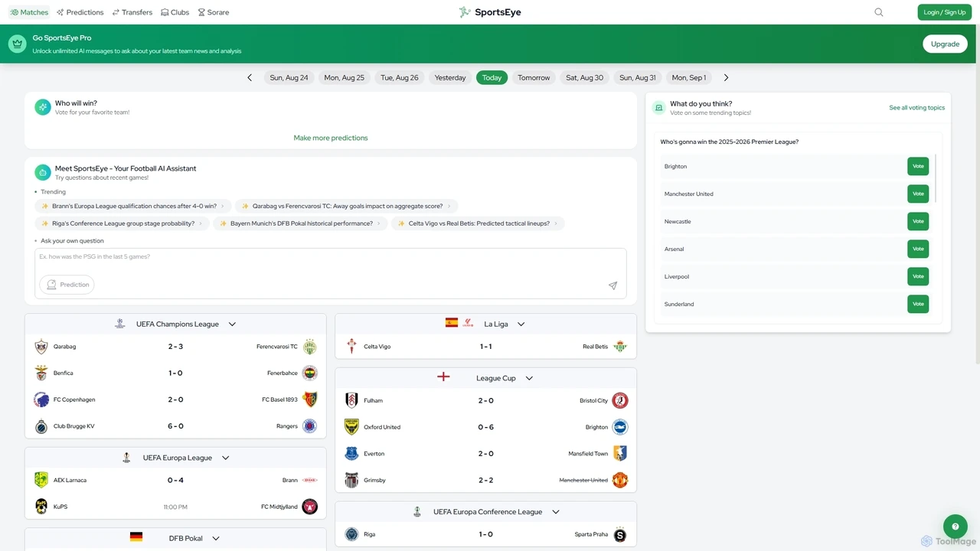The width and height of the screenshot is (980, 551).
Task: Click the SportsEye logo
Action: coord(490,12)
